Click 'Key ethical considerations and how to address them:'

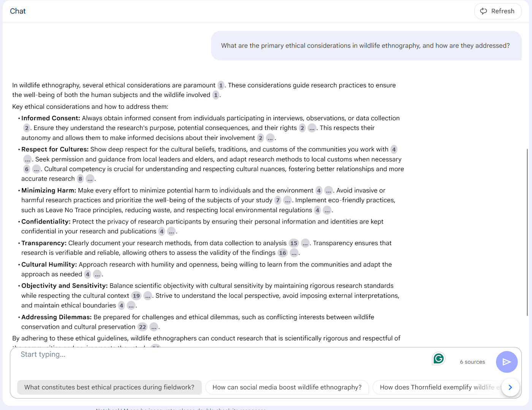pyautogui.click(x=90, y=107)
